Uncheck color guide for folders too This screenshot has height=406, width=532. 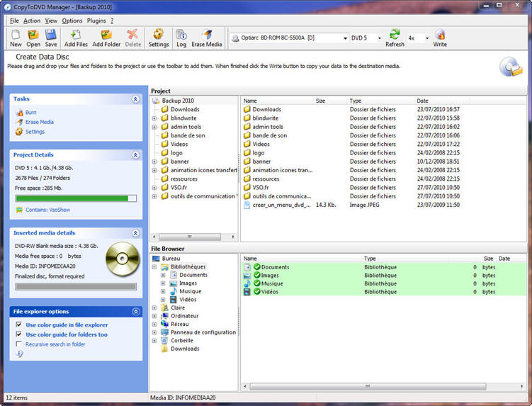coord(19,334)
